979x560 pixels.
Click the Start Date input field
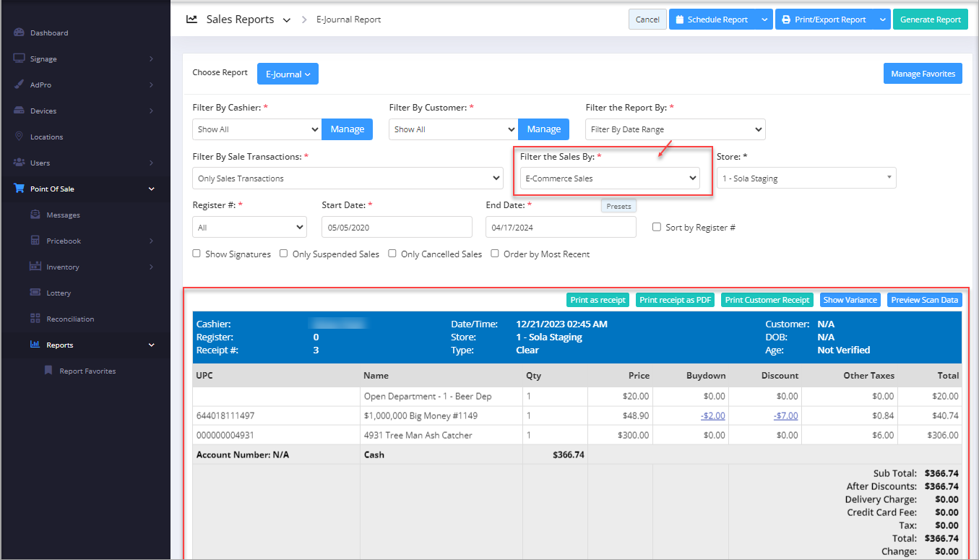point(396,227)
